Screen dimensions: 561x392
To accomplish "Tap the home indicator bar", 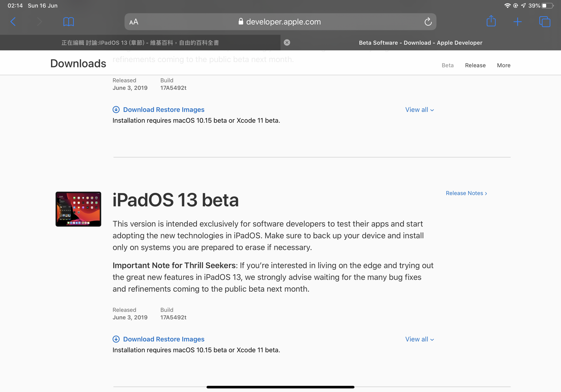I will coord(280,387).
